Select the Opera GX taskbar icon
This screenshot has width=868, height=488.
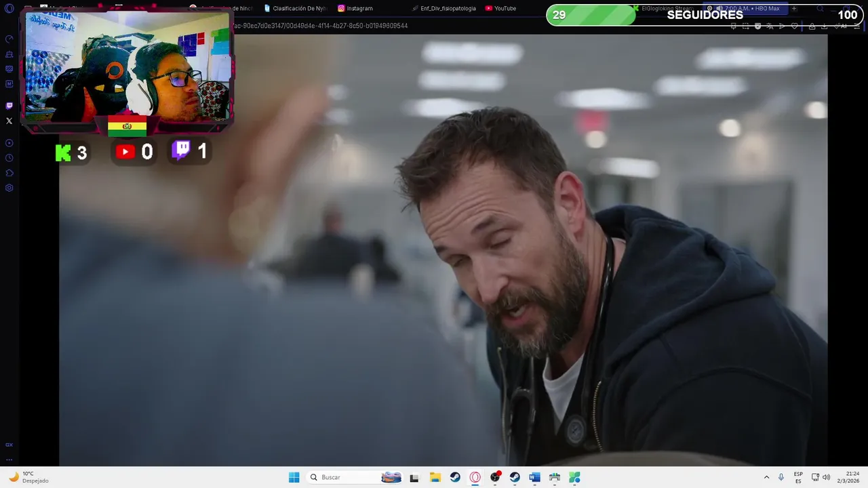(x=475, y=477)
